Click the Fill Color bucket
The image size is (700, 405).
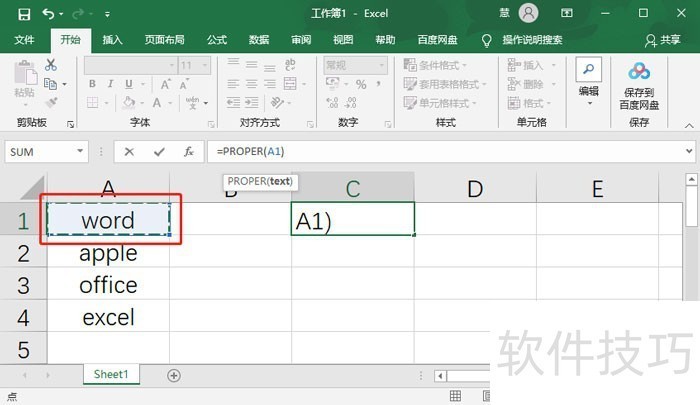[x=129, y=103]
